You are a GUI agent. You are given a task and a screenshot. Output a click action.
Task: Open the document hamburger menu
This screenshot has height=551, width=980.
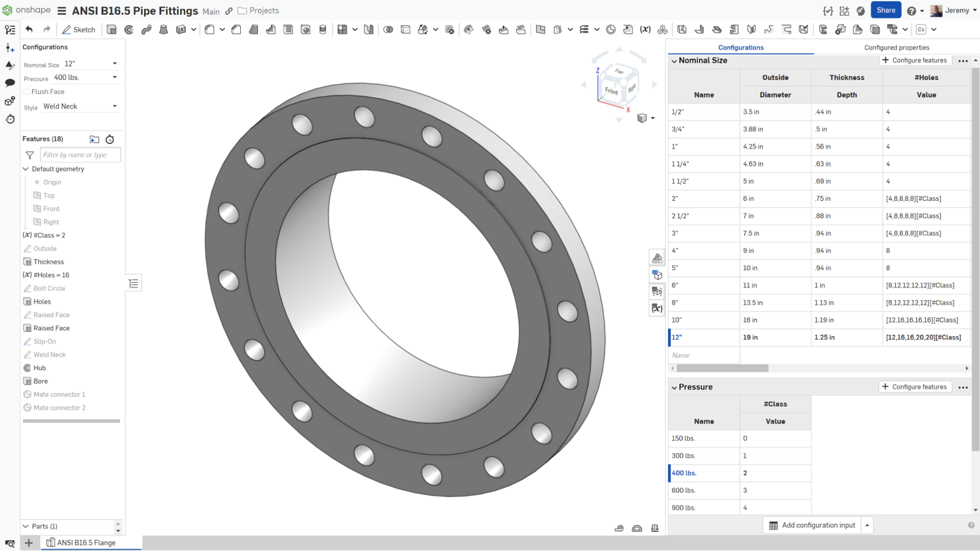click(x=61, y=10)
